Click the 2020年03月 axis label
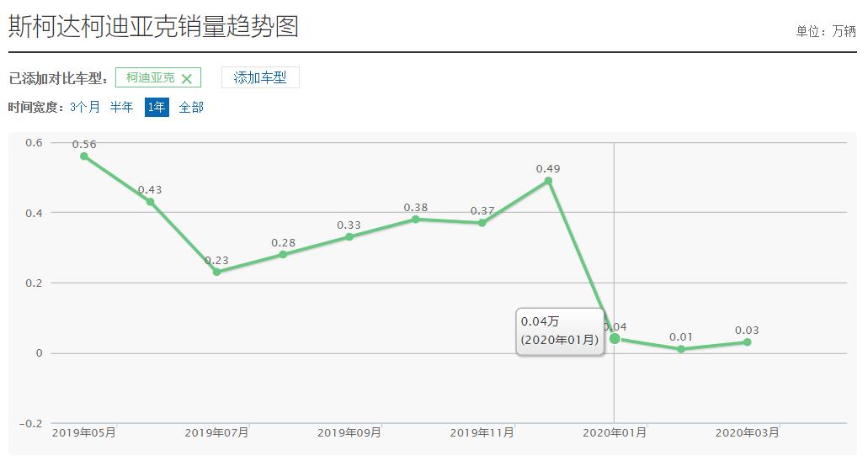 coord(748,432)
